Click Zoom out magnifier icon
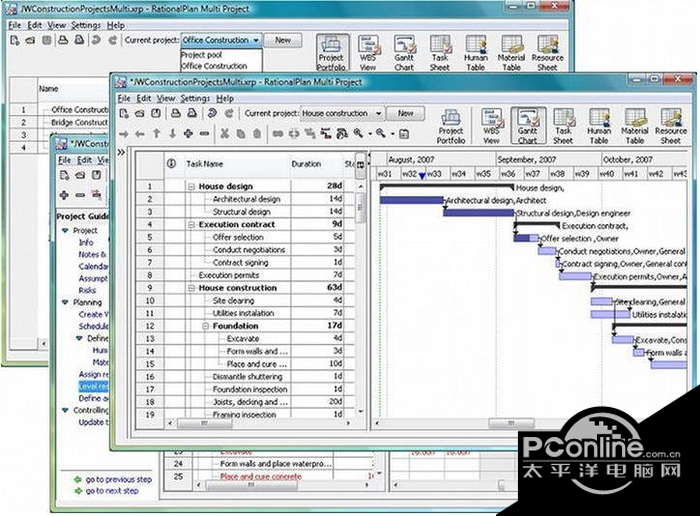The width and height of the screenshot is (700, 516). pos(380,133)
